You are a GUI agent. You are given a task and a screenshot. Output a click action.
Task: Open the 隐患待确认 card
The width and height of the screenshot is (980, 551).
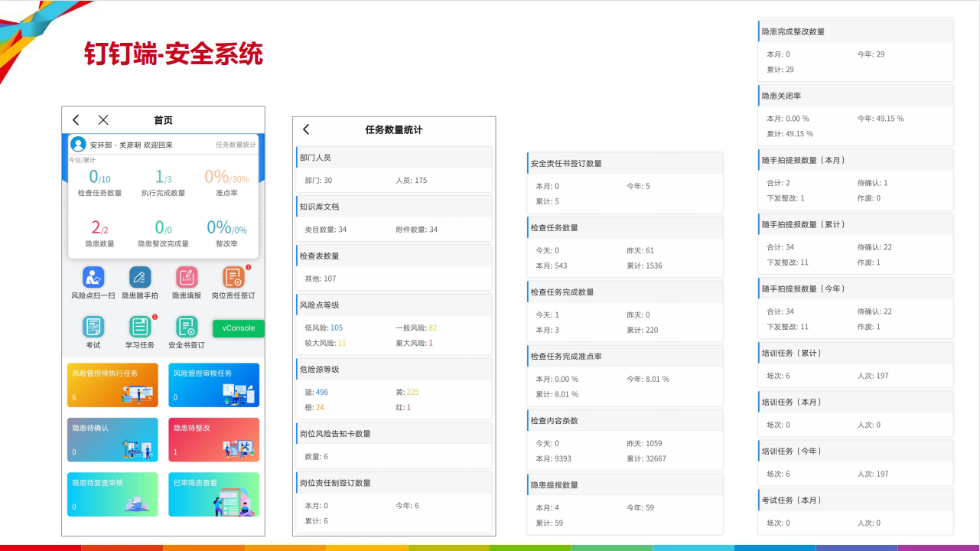click(x=112, y=439)
